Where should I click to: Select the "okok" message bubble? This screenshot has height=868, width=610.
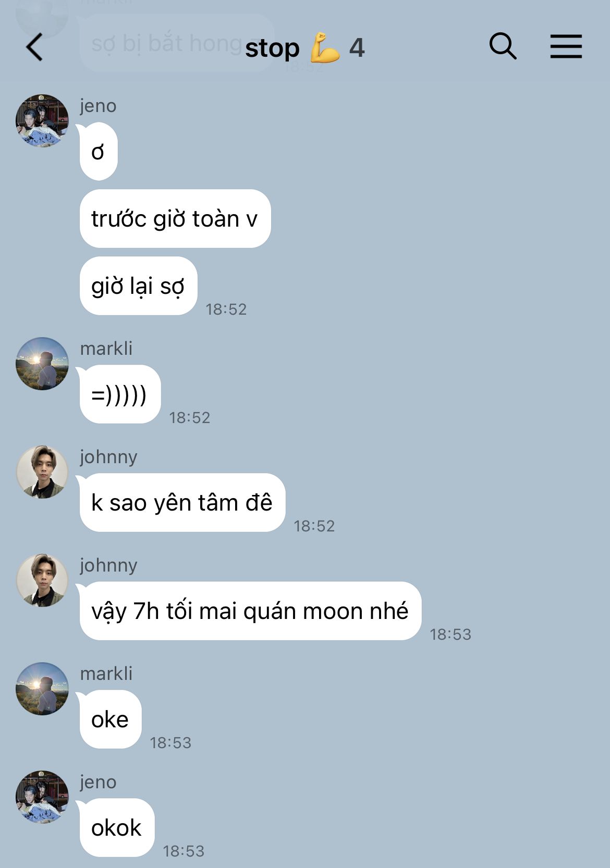117,827
